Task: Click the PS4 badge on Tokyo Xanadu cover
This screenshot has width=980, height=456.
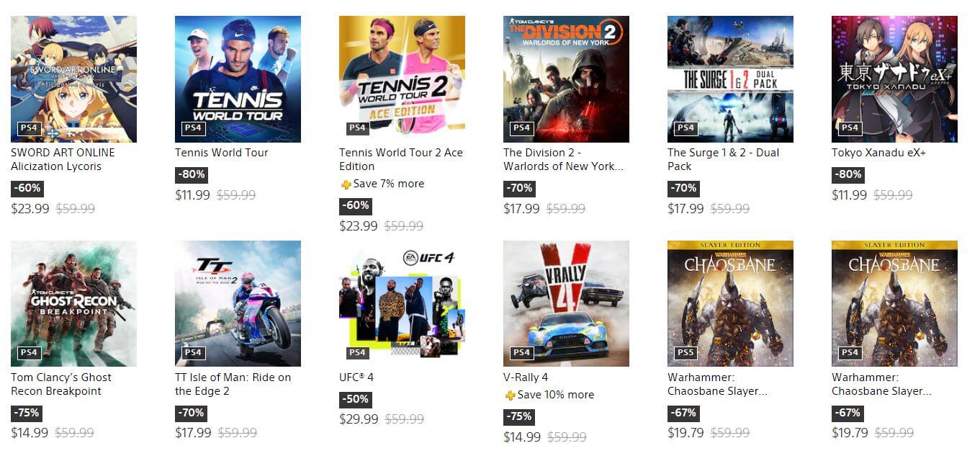Action: click(850, 128)
